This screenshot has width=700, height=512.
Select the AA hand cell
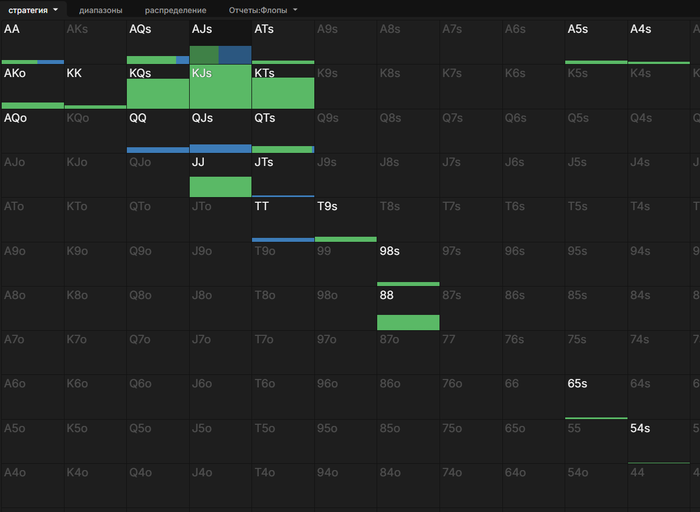click(x=33, y=43)
